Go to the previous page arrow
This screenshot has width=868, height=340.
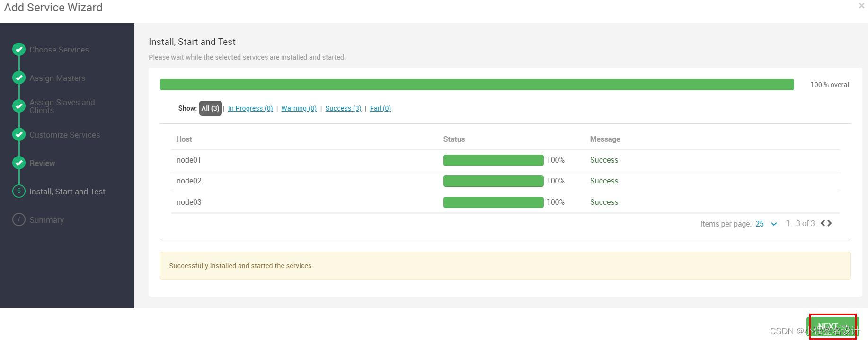pyautogui.click(x=824, y=223)
